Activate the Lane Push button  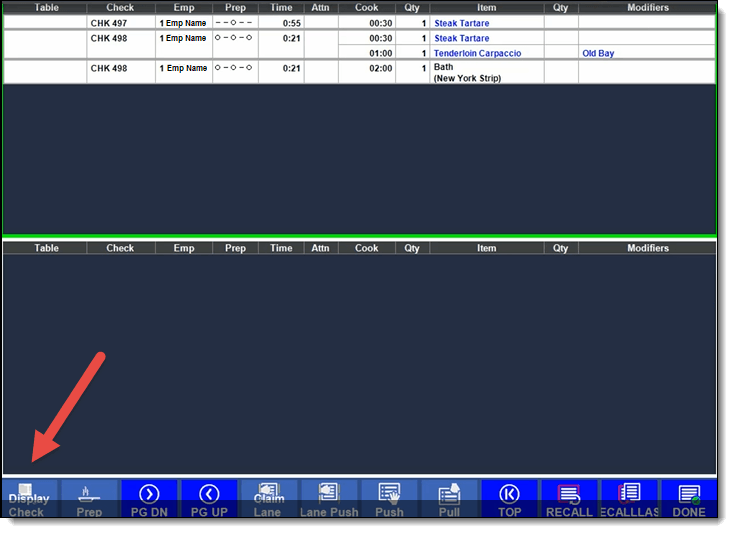pyautogui.click(x=329, y=499)
